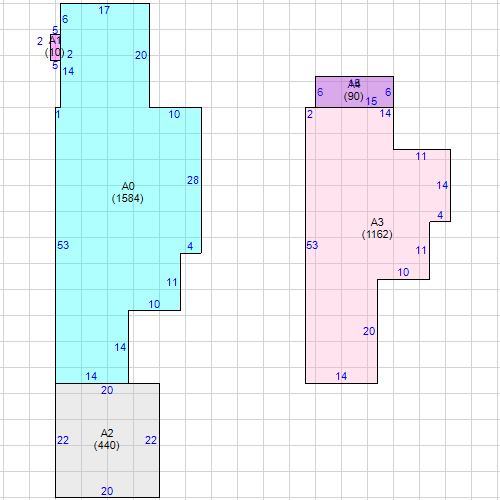Click dimension 14 on A0 bottom edge
The image size is (500, 500).
point(91,376)
